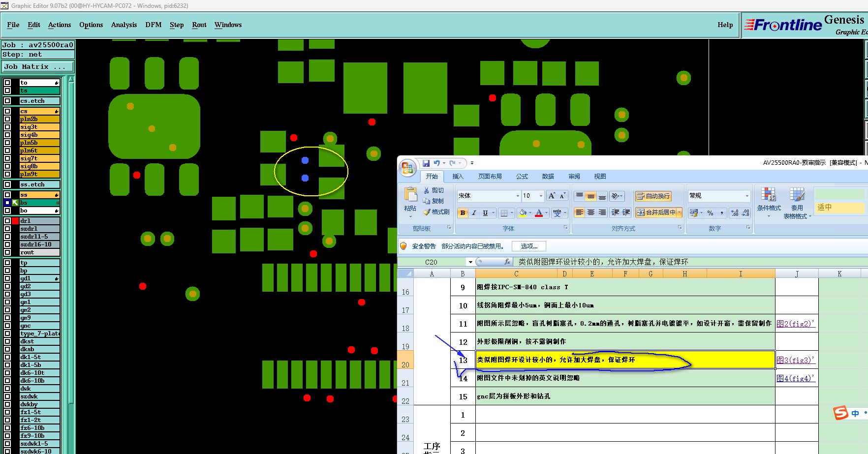Align cell text right

point(602,212)
